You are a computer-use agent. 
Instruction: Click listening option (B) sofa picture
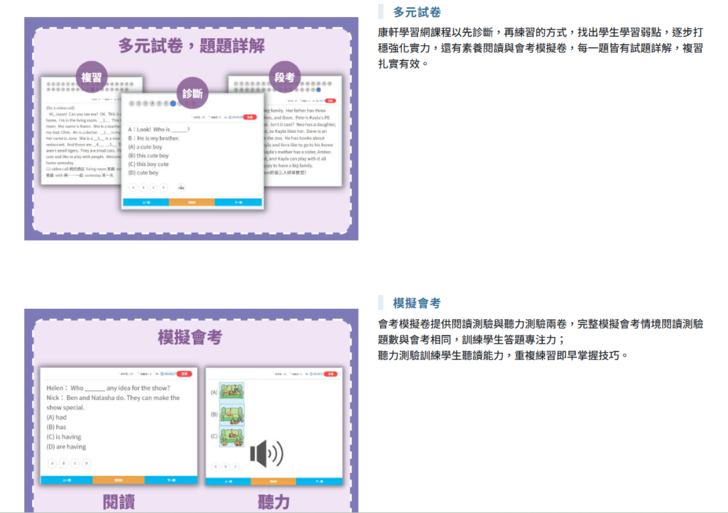(x=231, y=414)
